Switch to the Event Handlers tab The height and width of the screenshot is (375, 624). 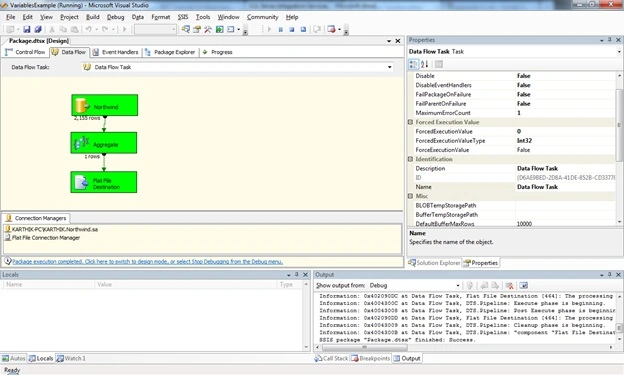115,52
